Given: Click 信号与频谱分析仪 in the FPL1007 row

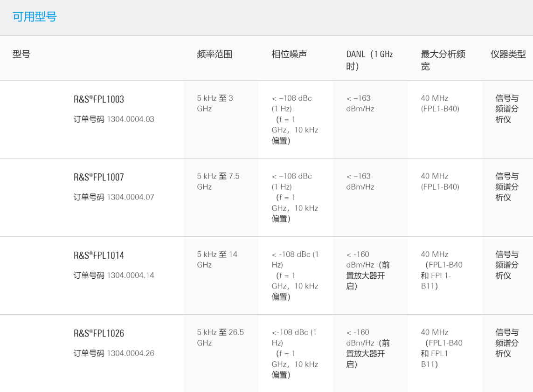Looking at the screenshot, I should 507,187.
